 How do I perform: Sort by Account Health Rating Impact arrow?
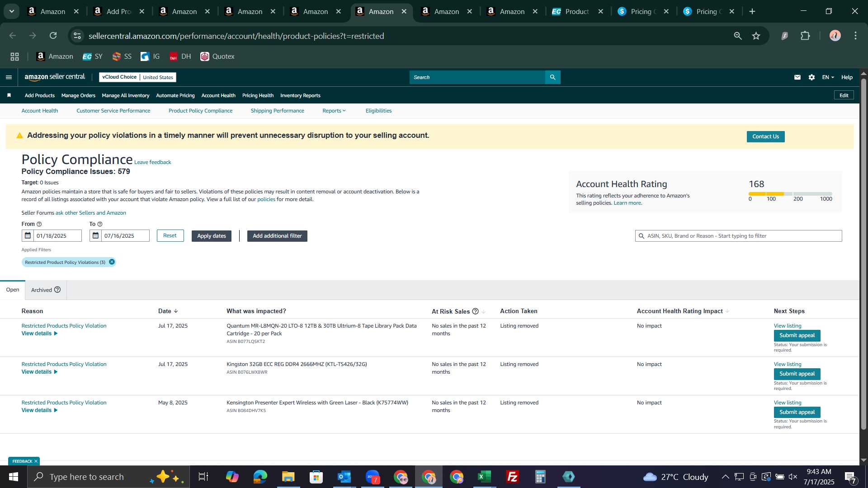click(x=727, y=311)
